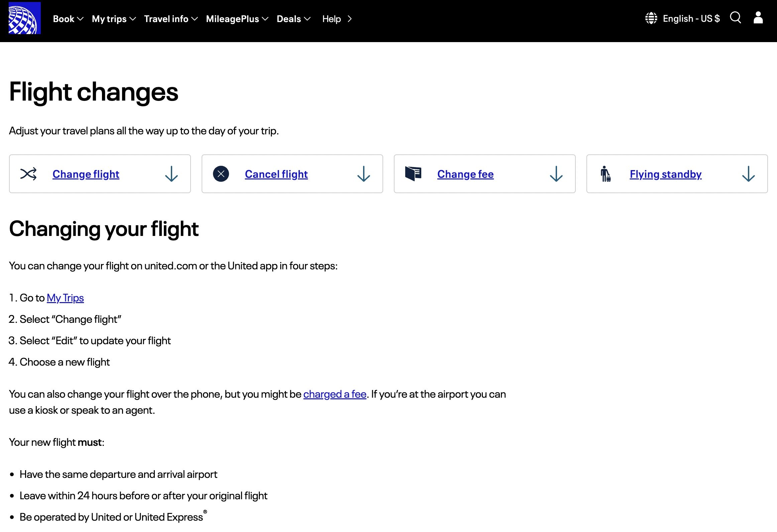The width and height of the screenshot is (777, 532).
Task: Open the search magnifier icon
Action: coord(735,18)
